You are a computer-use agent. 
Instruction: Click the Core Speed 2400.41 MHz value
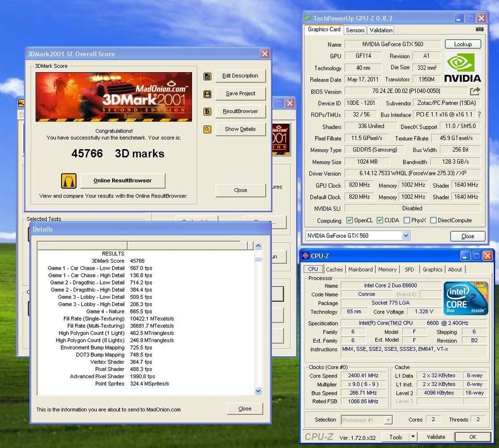pos(363,375)
